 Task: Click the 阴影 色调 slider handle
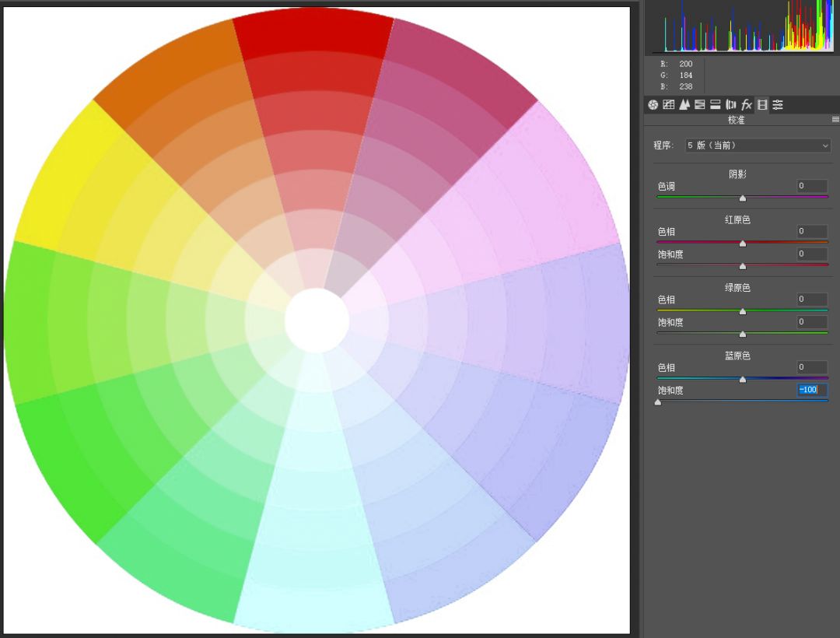point(743,198)
